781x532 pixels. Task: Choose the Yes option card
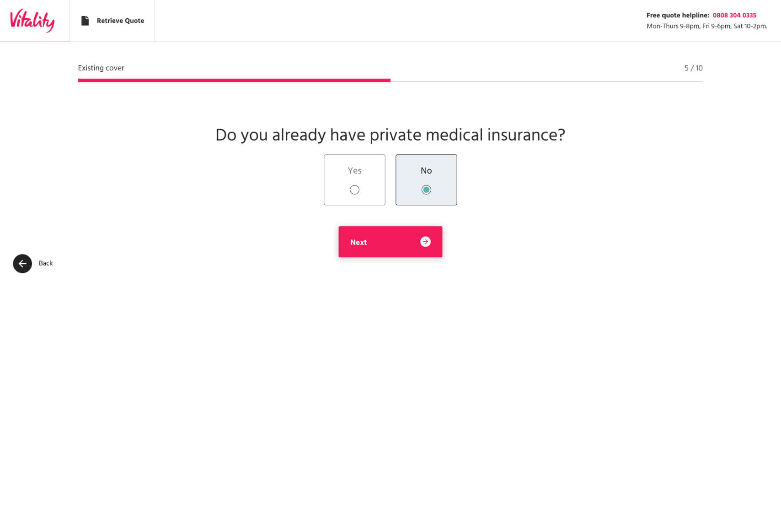tap(354, 180)
